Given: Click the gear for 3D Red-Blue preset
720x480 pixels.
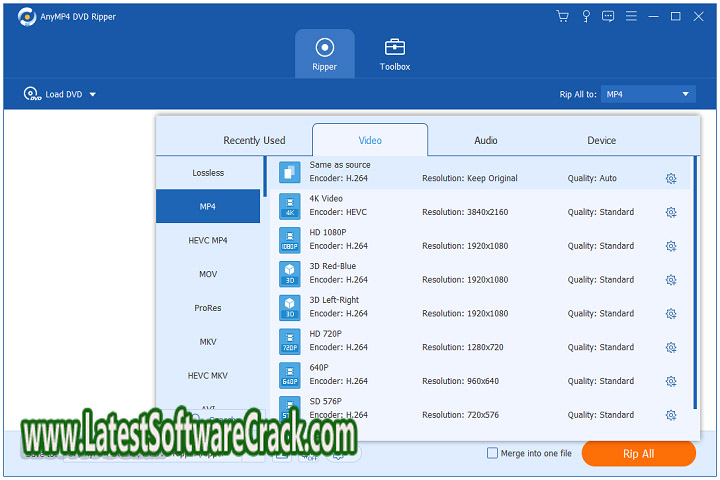Looking at the screenshot, I should (671, 280).
